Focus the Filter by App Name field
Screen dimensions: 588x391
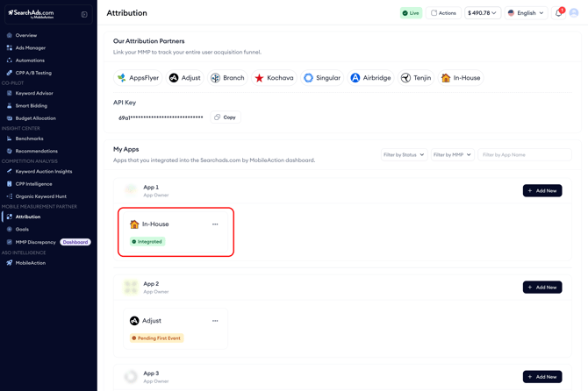(524, 155)
